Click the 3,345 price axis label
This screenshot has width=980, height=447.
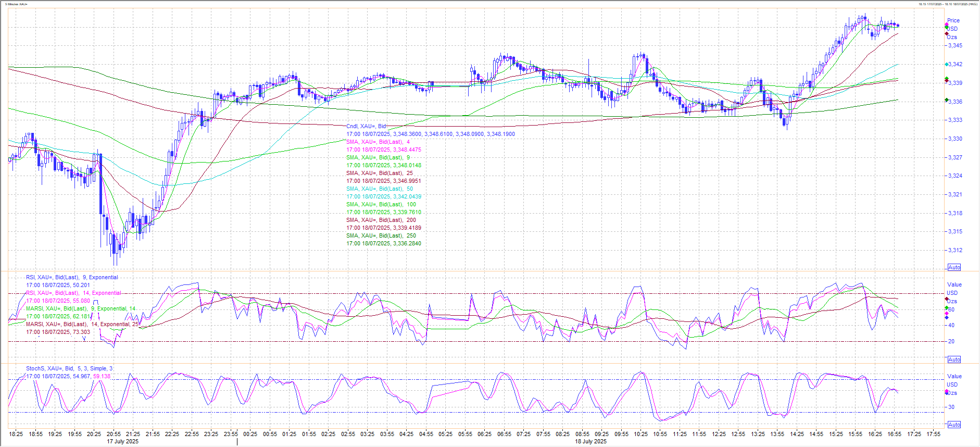click(955, 45)
